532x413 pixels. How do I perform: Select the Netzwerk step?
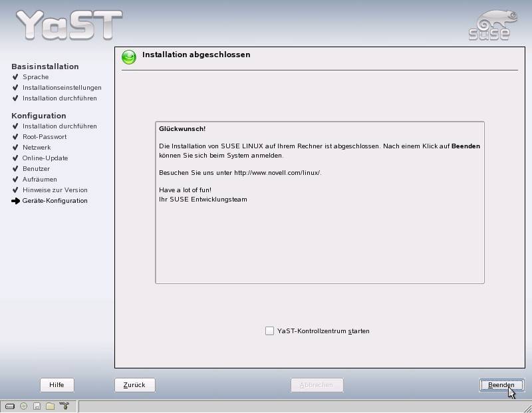pyautogui.click(x=37, y=148)
